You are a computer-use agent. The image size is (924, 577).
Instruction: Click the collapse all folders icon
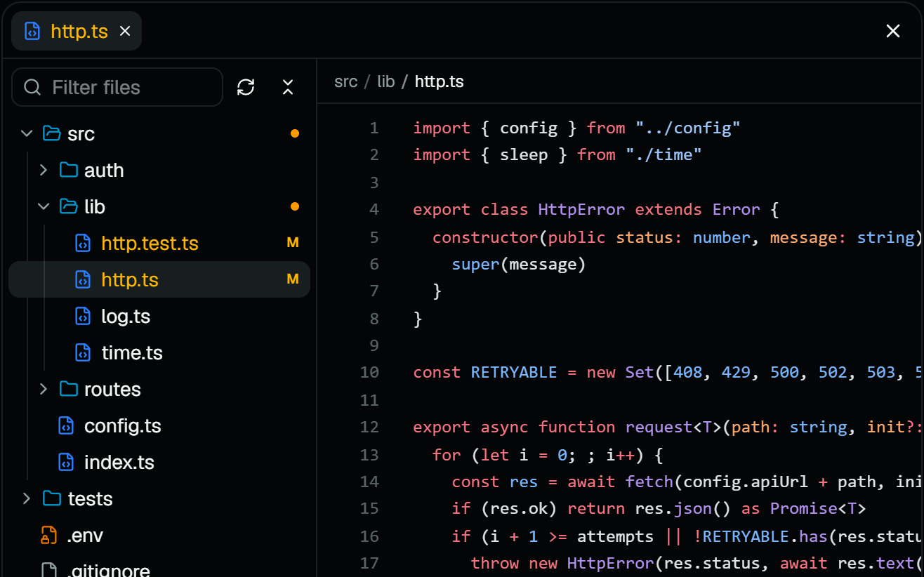[288, 87]
